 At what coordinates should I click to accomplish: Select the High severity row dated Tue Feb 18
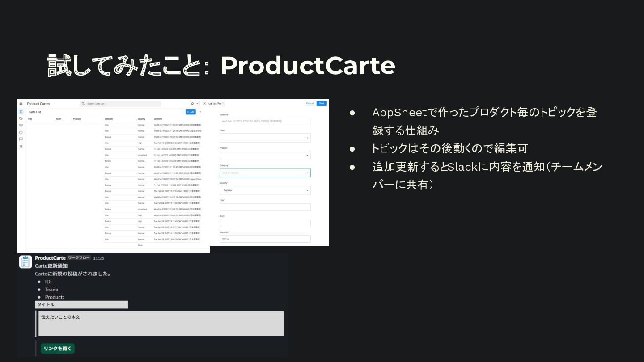coord(114,143)
